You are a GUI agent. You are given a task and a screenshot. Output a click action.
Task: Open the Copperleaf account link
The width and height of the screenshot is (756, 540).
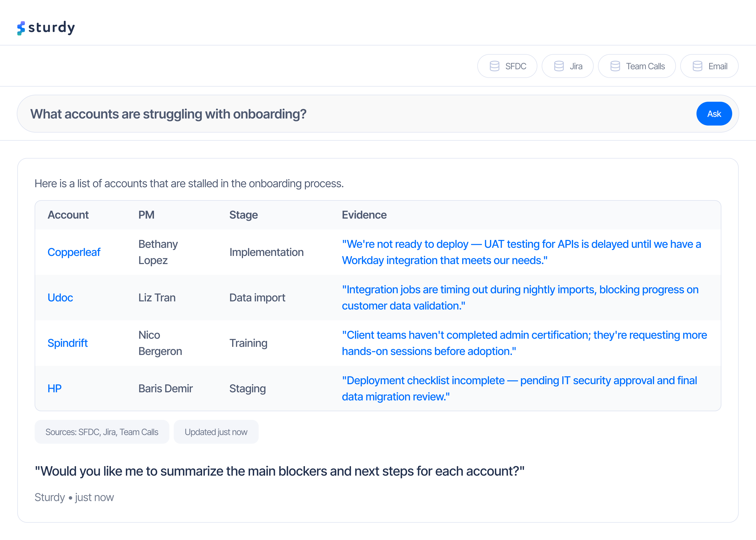74,252
